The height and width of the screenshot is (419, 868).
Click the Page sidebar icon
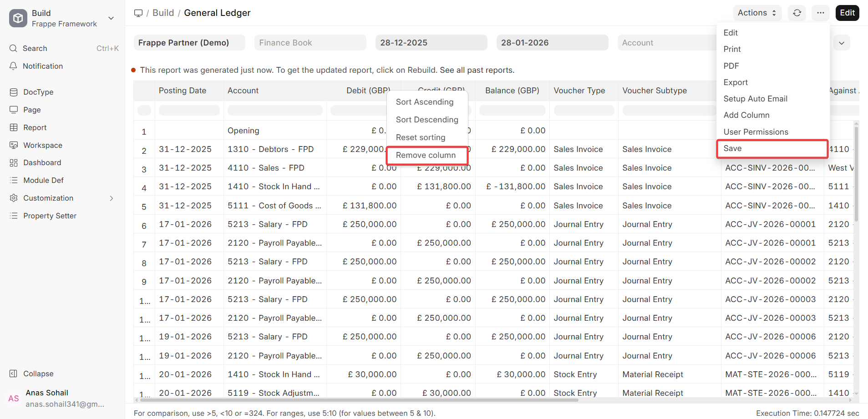pos(14,110)
